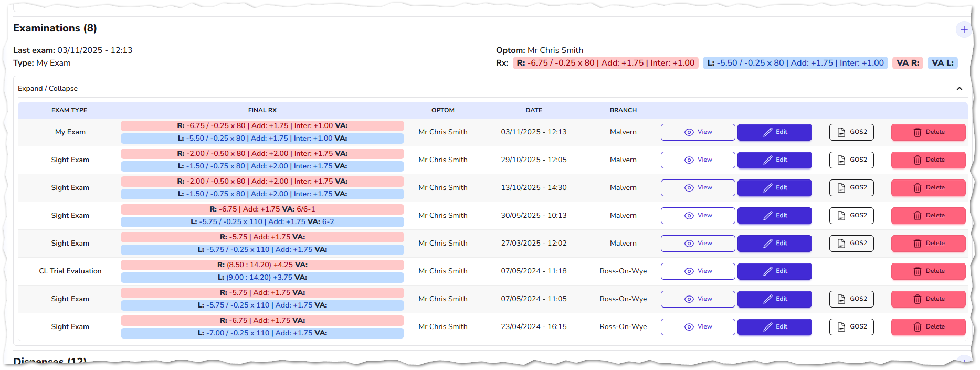
Task: Click the pencil icon for the 23/04/2024 exam
Action: coord(767,327)
